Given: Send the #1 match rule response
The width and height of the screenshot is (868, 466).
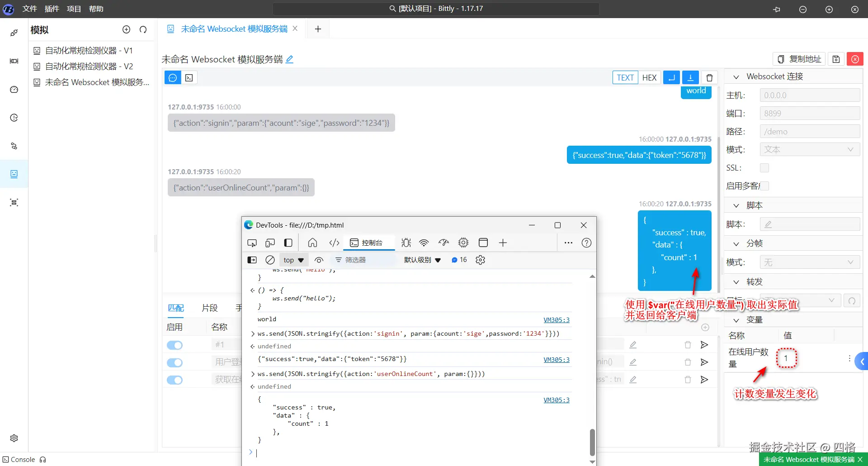Looking at the screenshot, I should tap(704, 345).
